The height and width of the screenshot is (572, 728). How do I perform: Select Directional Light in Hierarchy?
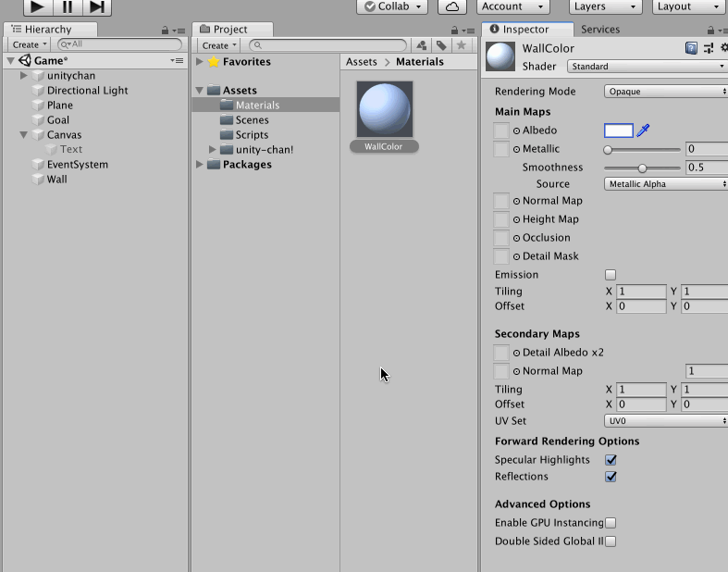click(87, 90)
